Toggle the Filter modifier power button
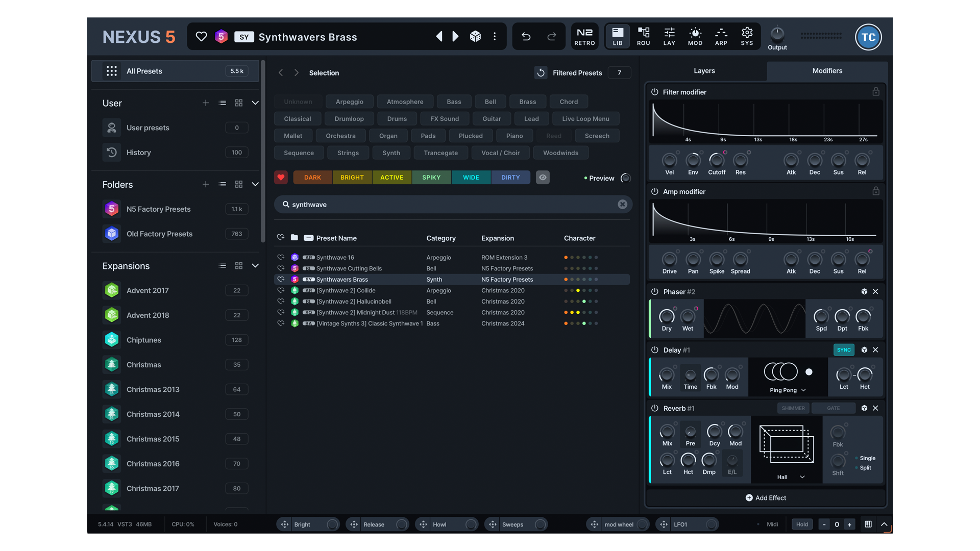This screenshot has width=980, height=551. (x=654, y=92)
